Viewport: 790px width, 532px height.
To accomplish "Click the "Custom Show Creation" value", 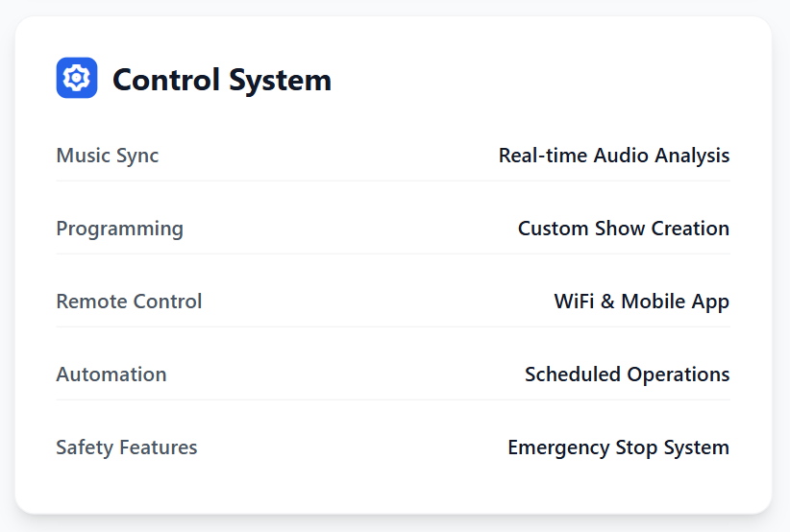I will point(624,229).
